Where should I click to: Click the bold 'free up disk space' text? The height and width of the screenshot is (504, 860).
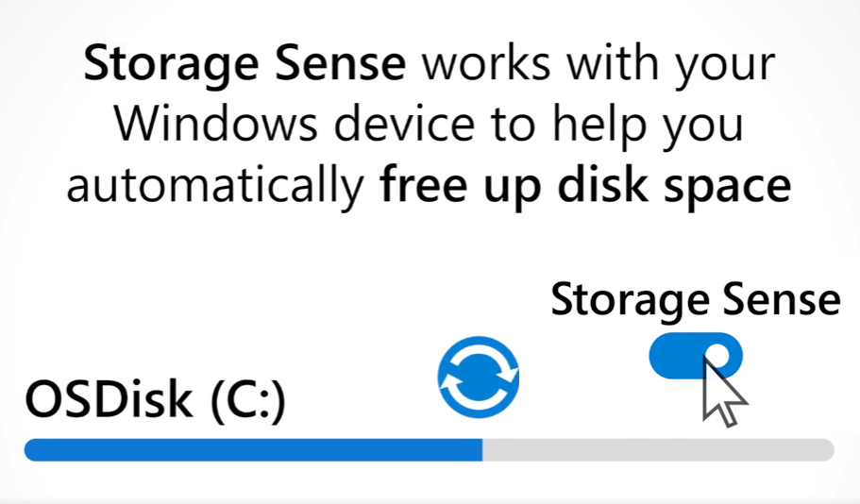click(585, 186)
